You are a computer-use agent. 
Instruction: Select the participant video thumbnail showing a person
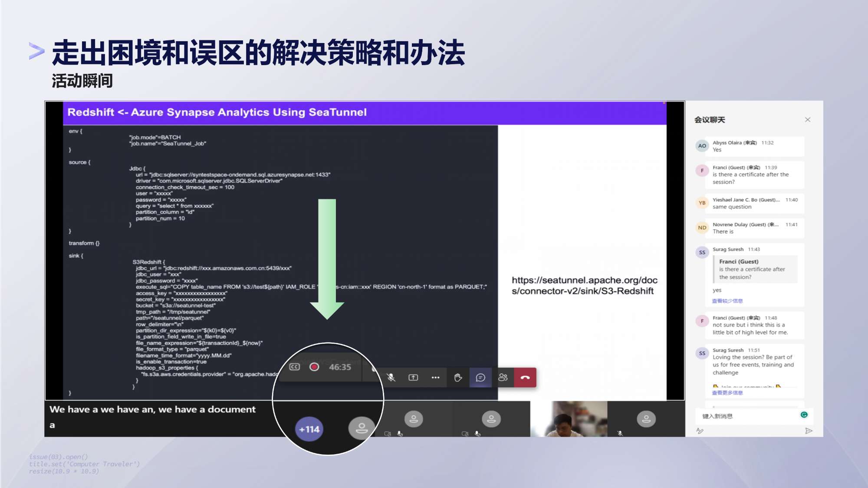[569, 419]
